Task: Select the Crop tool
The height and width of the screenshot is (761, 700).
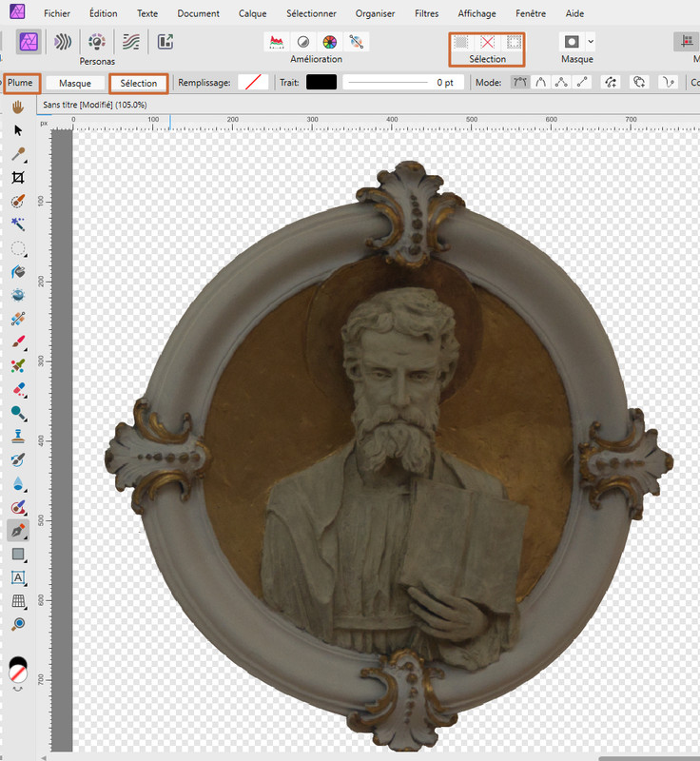Action: [x=18, y=178]
